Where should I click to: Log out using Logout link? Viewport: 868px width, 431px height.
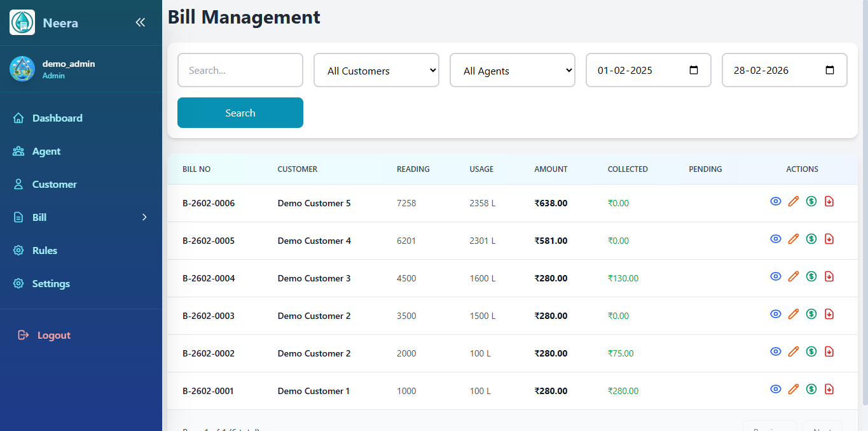(53, 336)
